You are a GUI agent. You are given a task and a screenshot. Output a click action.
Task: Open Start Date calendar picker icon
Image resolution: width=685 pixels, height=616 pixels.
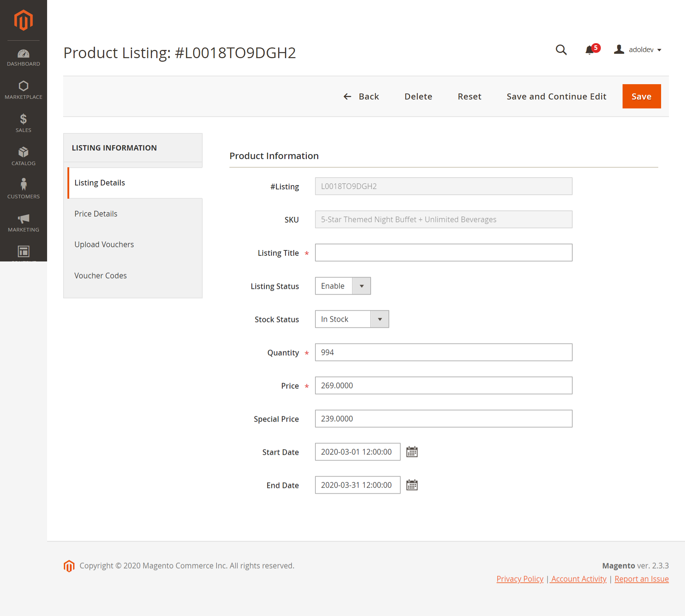click(412, 452)
